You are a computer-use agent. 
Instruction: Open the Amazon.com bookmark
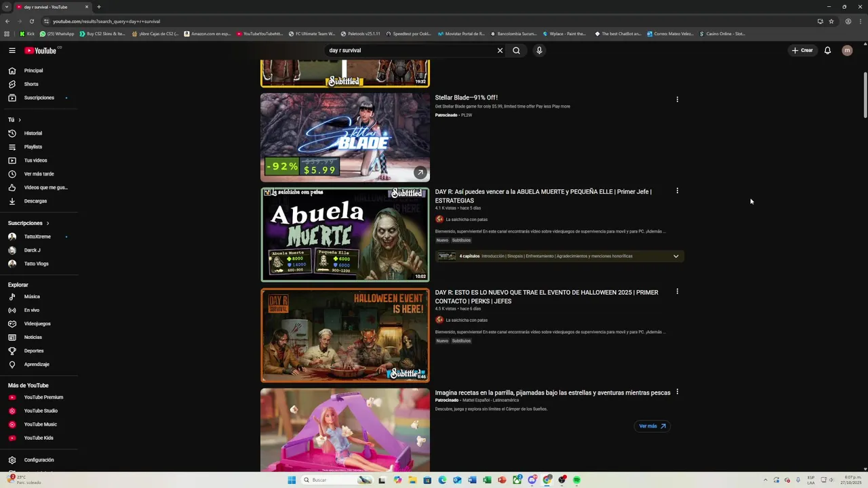(x=208, y=34)
